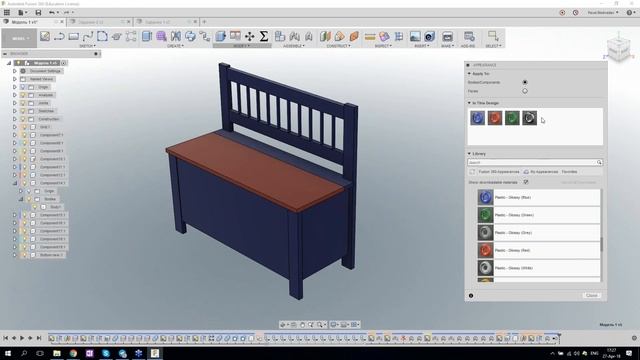Screen dimensions: 640x360
Task: Open the data panel grid icon
Action: pos(7,13)
